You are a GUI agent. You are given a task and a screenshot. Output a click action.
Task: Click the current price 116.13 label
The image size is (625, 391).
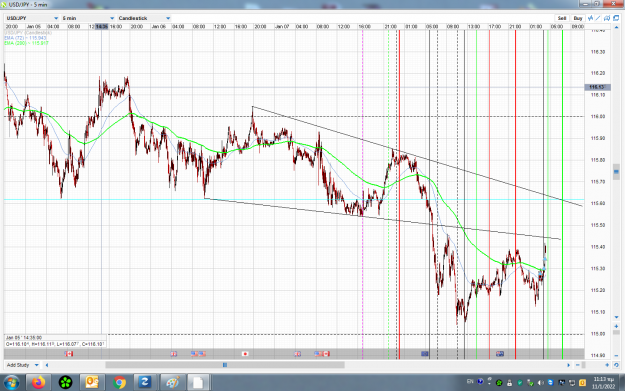point(597,87)
